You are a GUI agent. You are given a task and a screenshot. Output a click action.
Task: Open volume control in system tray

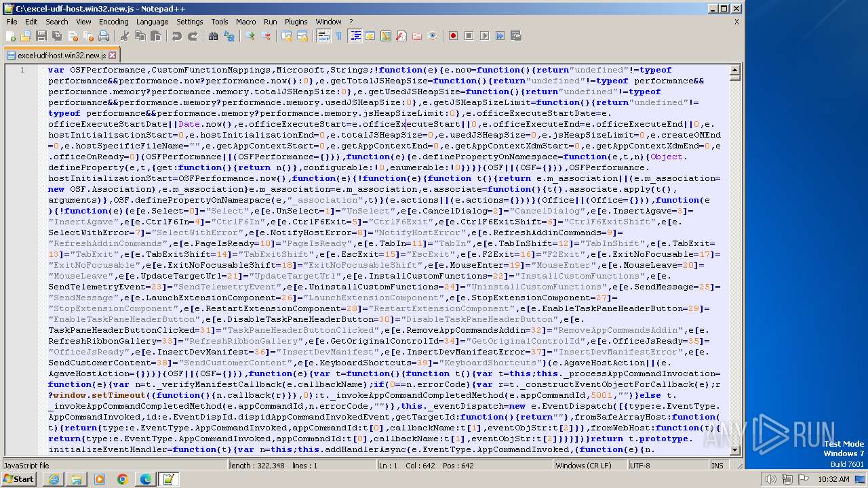(x=771, y=479)
